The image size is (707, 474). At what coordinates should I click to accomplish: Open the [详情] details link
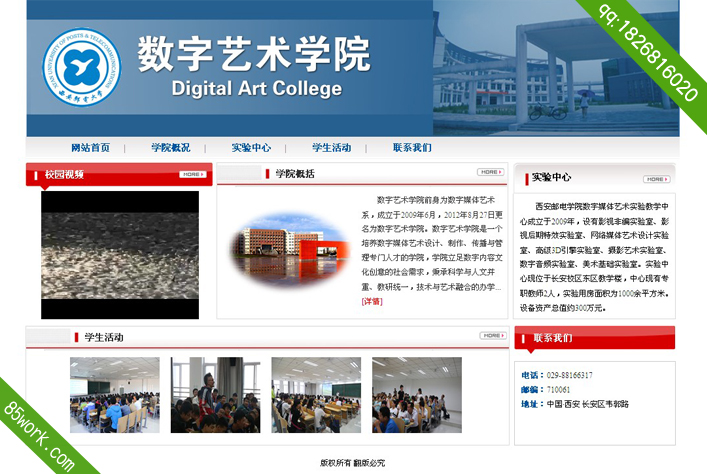click(x=372, y=301)
